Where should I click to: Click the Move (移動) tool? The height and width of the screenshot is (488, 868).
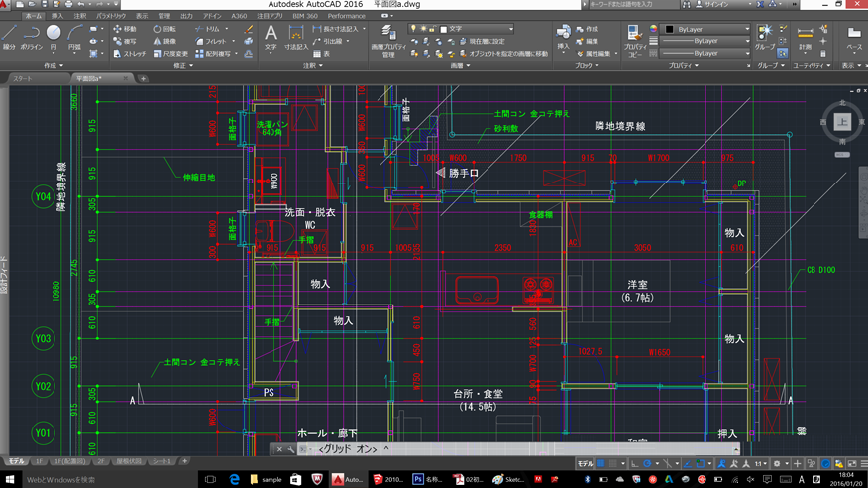click(x=125, y=29)
